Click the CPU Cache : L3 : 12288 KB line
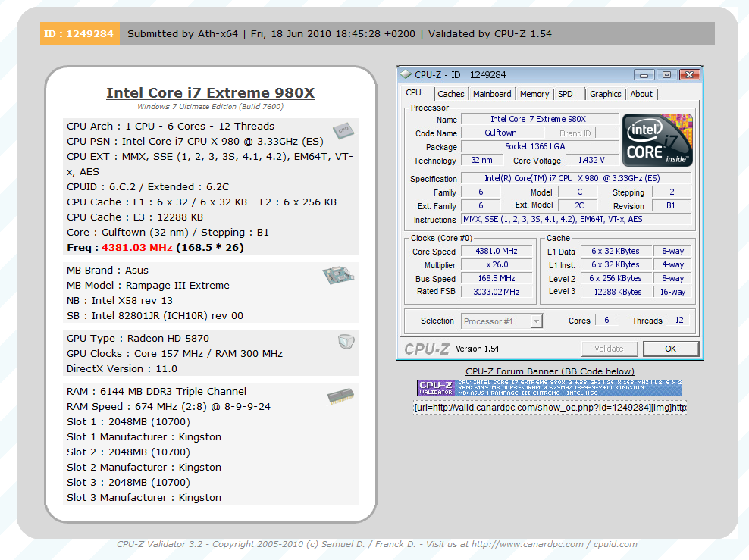The image size is (749, 560). coord(135,217)
